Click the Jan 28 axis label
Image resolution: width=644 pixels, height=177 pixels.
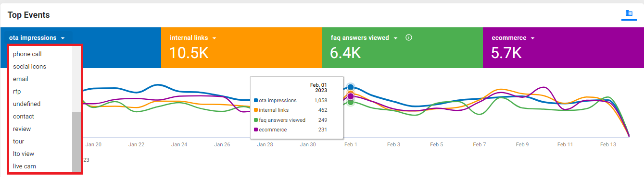(265, 144)
